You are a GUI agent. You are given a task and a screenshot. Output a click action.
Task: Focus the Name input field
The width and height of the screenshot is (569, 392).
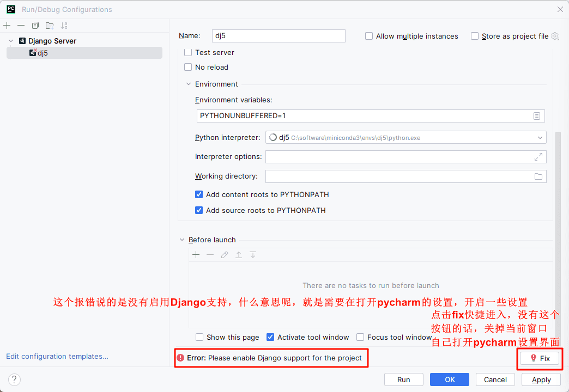279,36
